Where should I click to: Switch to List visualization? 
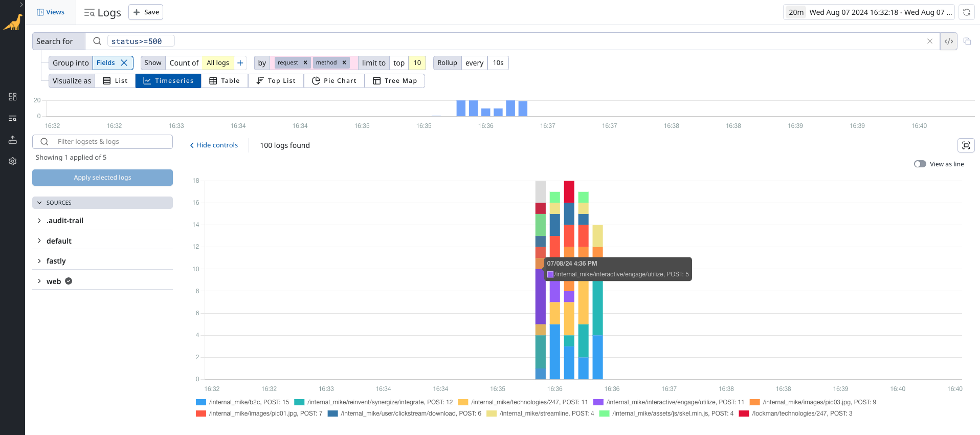click(115, 81)
